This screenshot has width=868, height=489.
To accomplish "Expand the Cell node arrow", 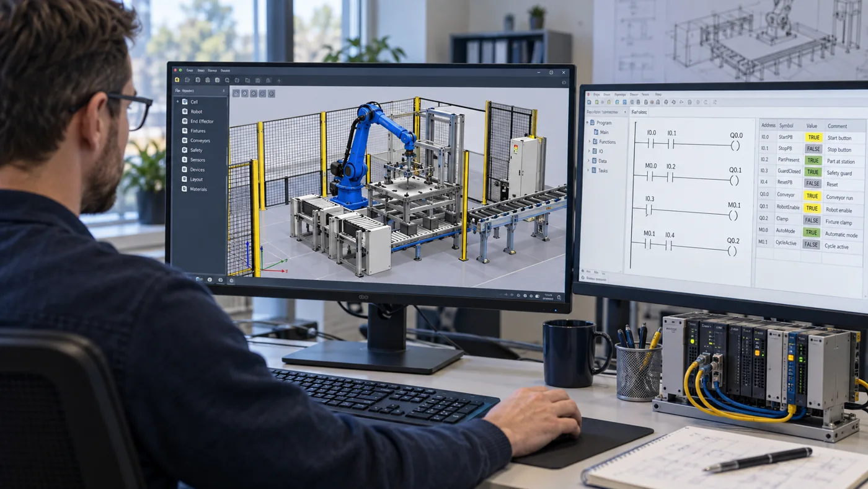I will coord(177,101).
